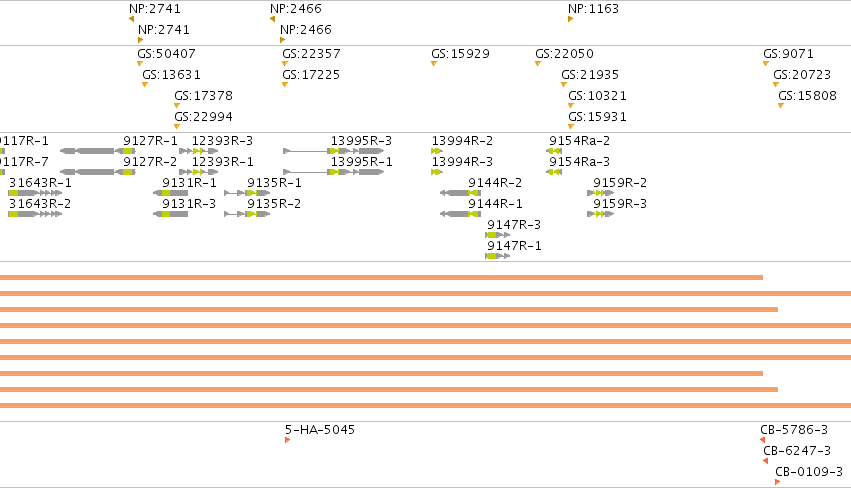This screenshot has height=488, width=851.
Task: Select the GS:50407 triangle marker
Action: click(140, 64)
